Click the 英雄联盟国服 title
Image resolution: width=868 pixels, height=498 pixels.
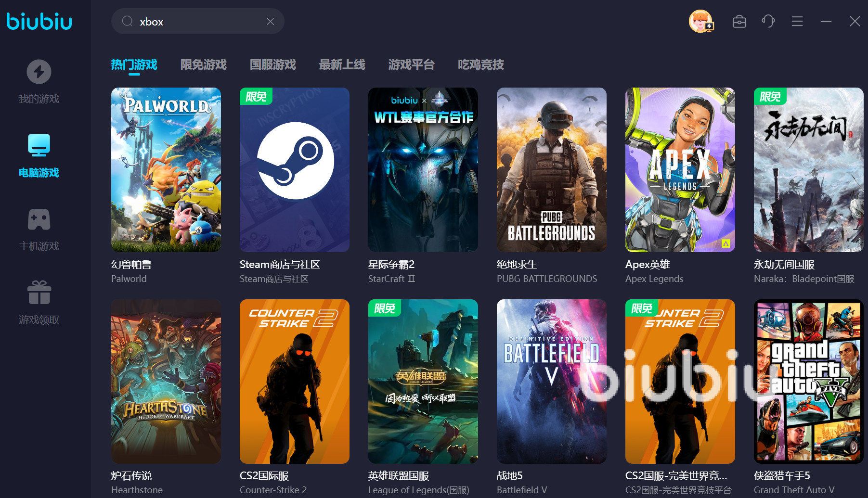[x=399, y=475]
